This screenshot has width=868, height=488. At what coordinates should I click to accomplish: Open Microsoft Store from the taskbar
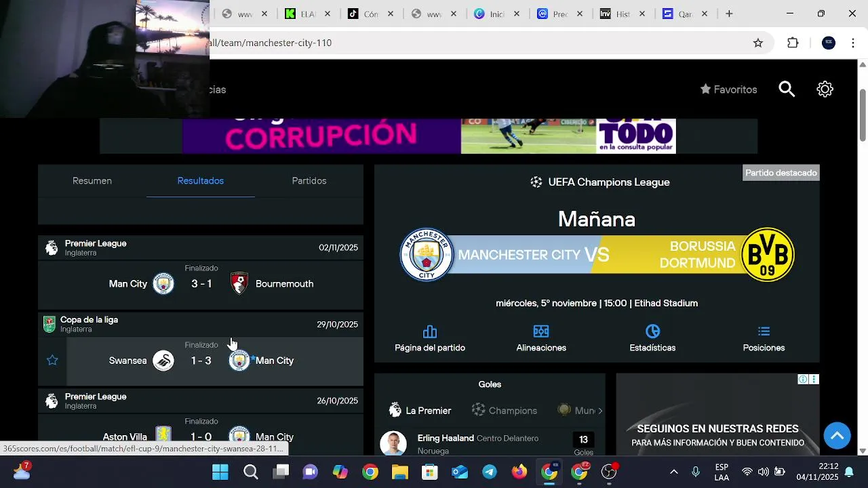pyautogui.click(x=430, y=472)
